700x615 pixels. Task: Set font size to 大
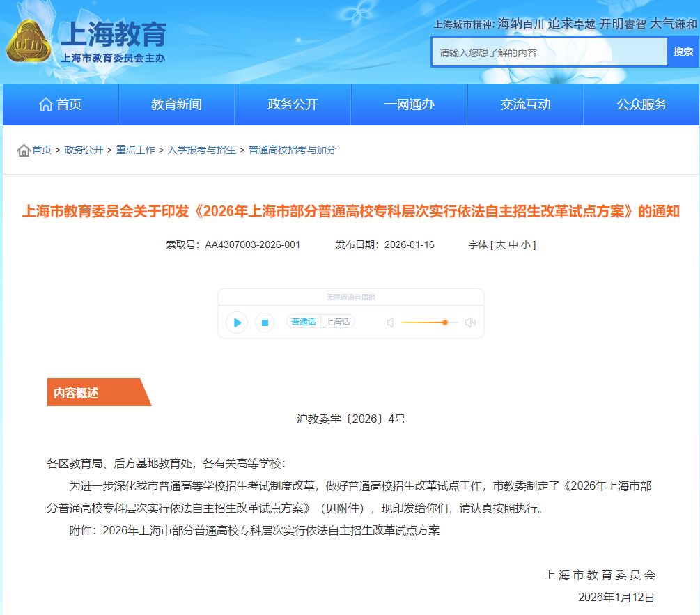tap(500, 244)
